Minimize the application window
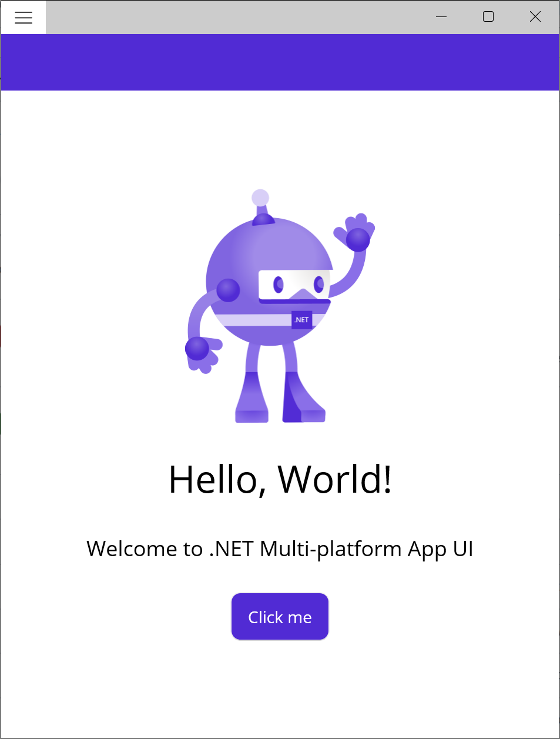This screenshot has width=560, height=739. (441, 17)
